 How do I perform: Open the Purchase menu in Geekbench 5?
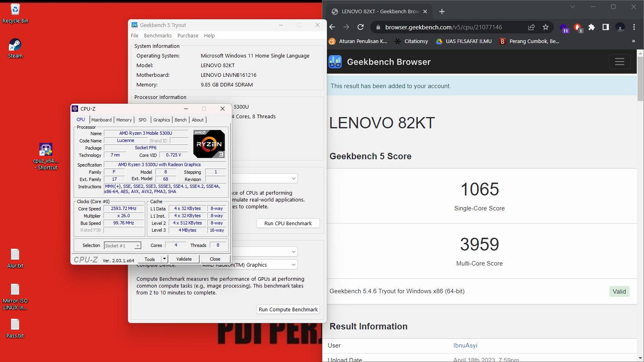pos(188,35)
